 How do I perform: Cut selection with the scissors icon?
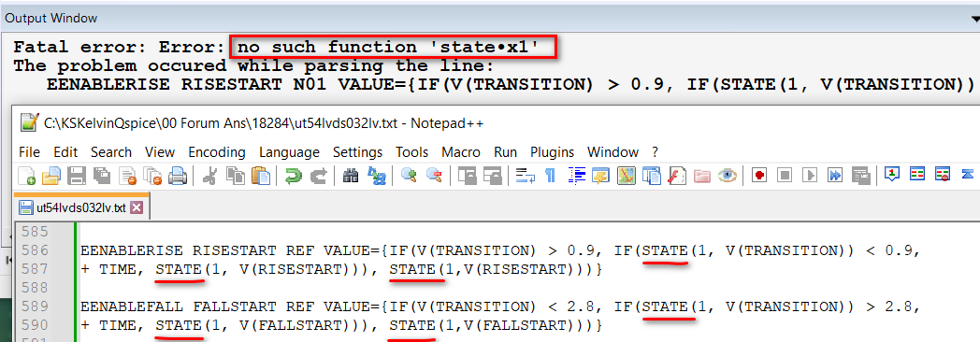pos(211,176)
